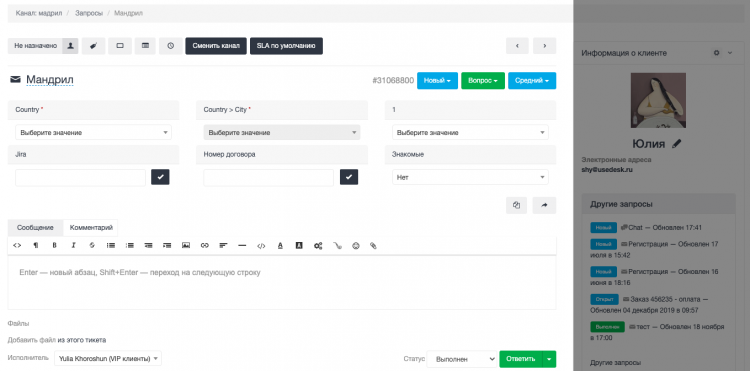The image size is (750, 371).
Task: Focus the Номер договора input field
Action: [268, 177]
